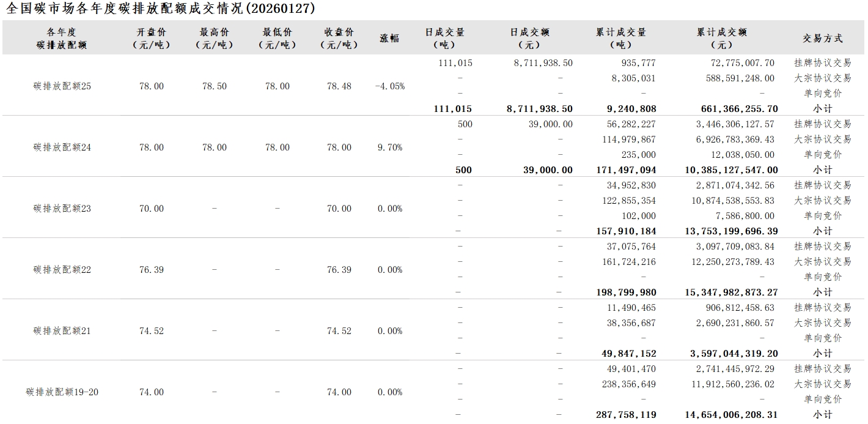The image size is (868, 424).
Task: Click the 开盘价 column header
Action: coord(151,38)
